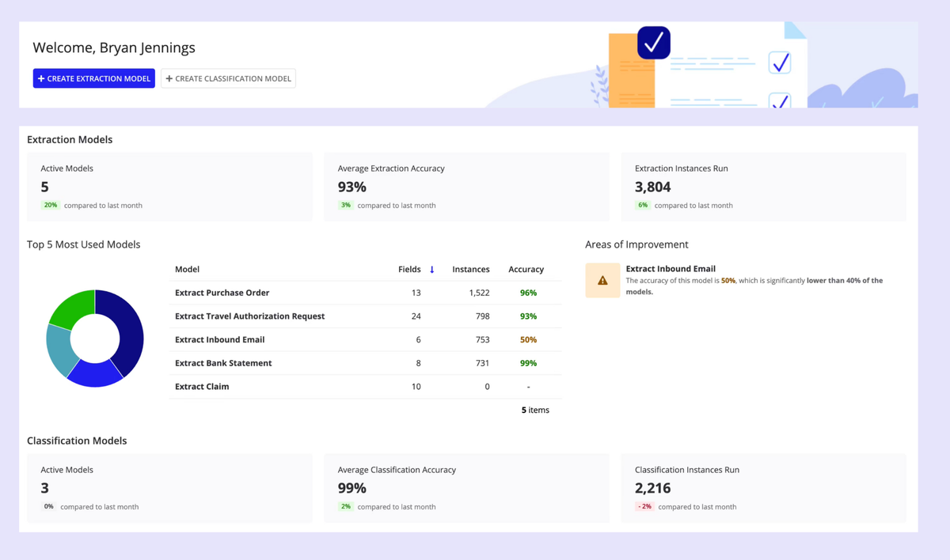This screenshot has height=560, width=950.
Task: Click the warning triangle icon in Areas of Improvement
Action: tap(602, 281)
